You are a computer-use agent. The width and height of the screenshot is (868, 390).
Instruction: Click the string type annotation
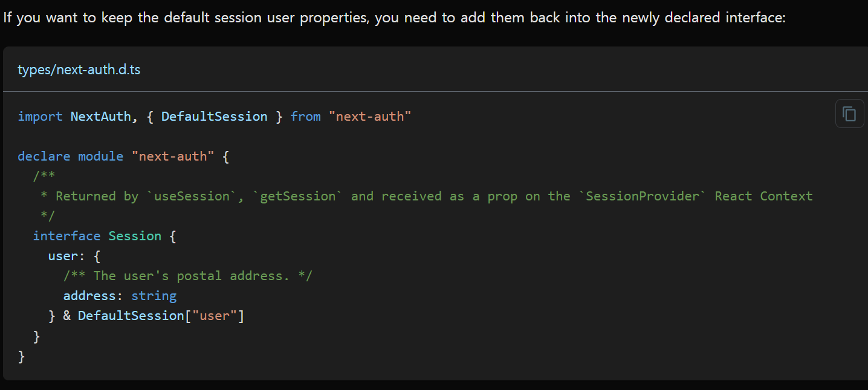point(154,296)
